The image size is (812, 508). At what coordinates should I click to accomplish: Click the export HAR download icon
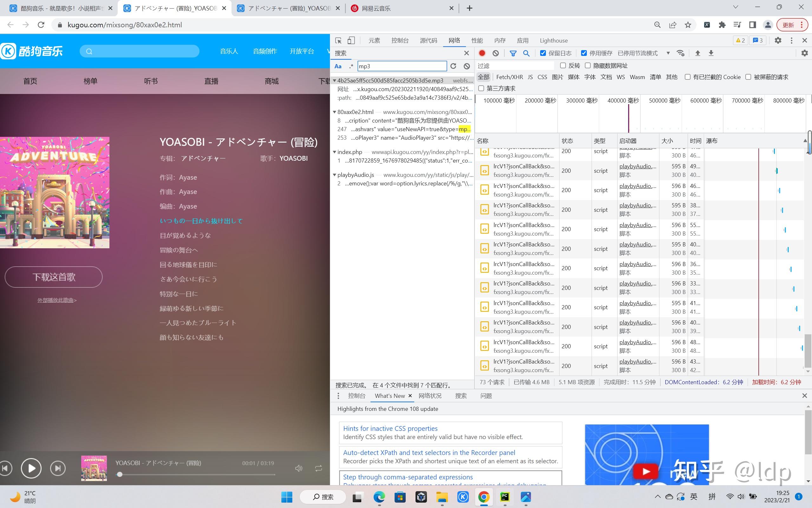click(x=711, y=53)
